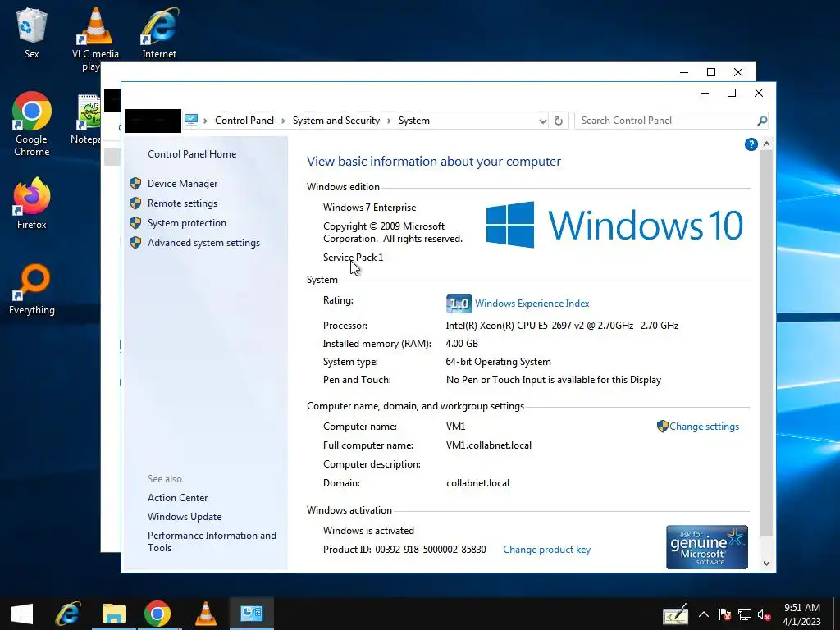The width and height of the screenshot is (840, 630).
Task: Open Internet Explorer from the taskbar
Action: (x=68, y=614)
